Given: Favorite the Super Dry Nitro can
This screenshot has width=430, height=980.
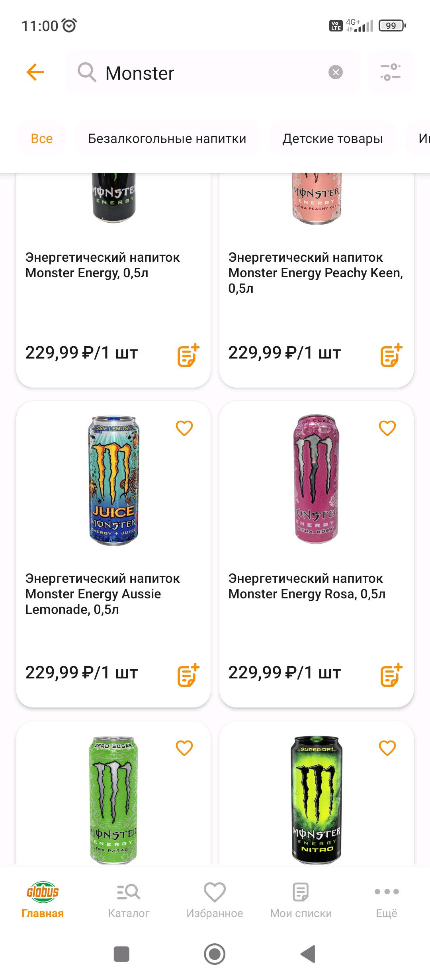Looking at the screenshot, I should point(387,748).
